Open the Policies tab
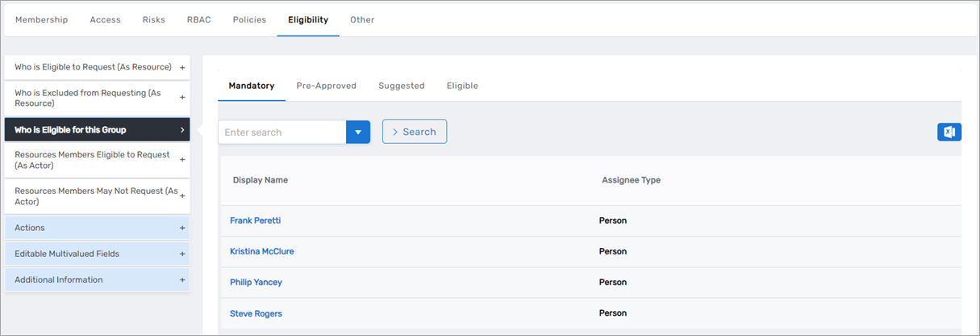The width and height of the screenshot is (980, 336). click(x=249, y=20)
